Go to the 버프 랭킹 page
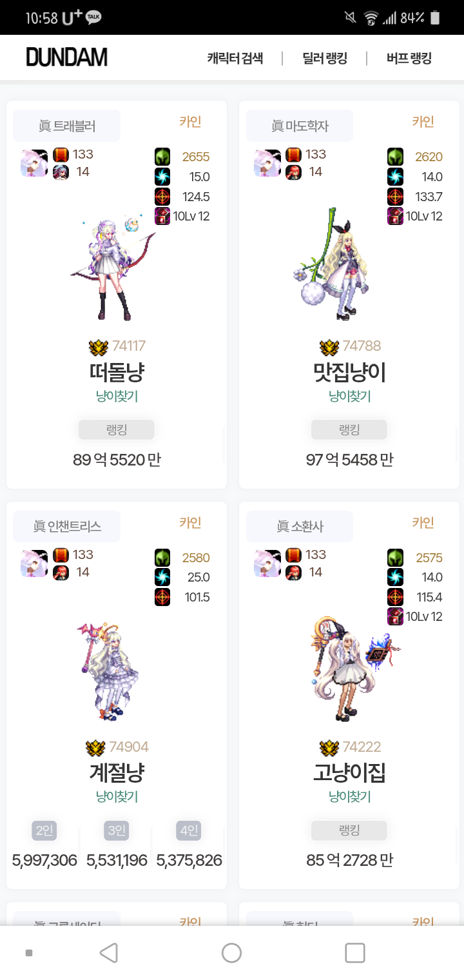Screen dimensions: 464x980 point(409,58)
